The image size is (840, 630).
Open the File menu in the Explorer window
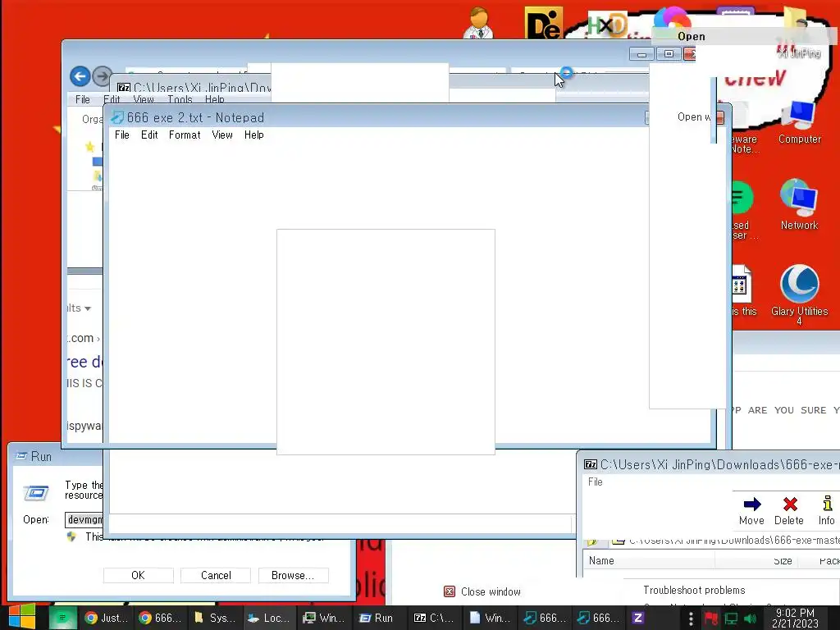point(83,99)
